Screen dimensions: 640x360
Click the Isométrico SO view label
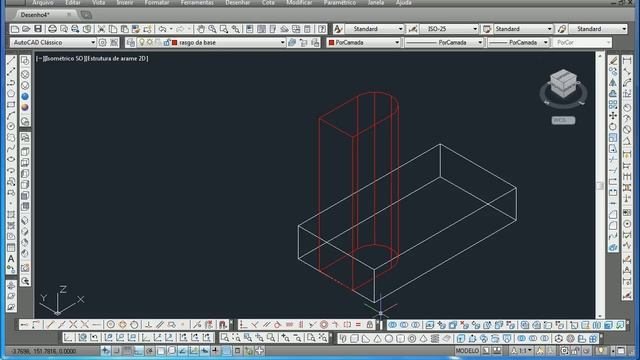pyautogui.click(x=64, y=58)
